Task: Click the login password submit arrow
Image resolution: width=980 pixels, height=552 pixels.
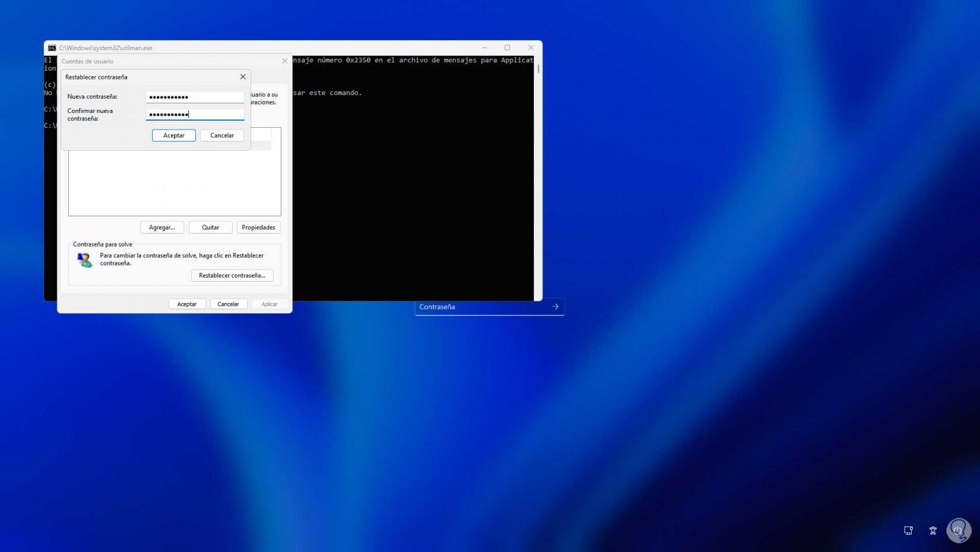Action: click(x=555, y=307)
